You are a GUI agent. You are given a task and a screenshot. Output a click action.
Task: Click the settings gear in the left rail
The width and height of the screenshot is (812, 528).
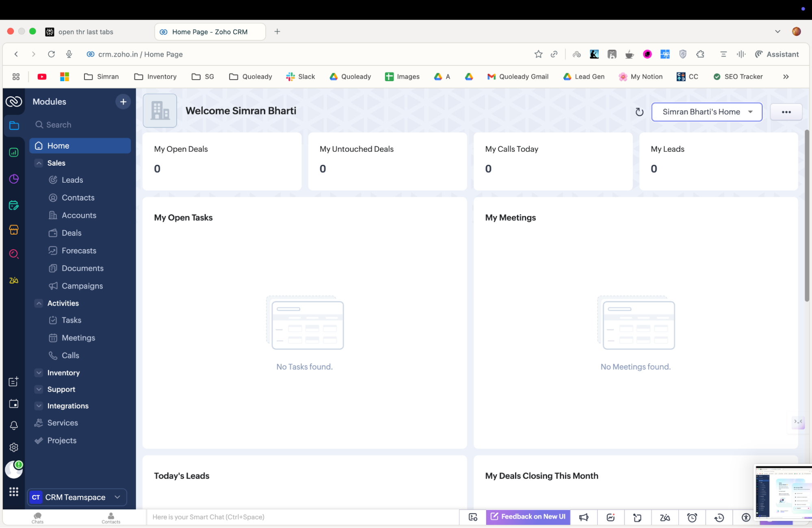(x=14, y=447)
